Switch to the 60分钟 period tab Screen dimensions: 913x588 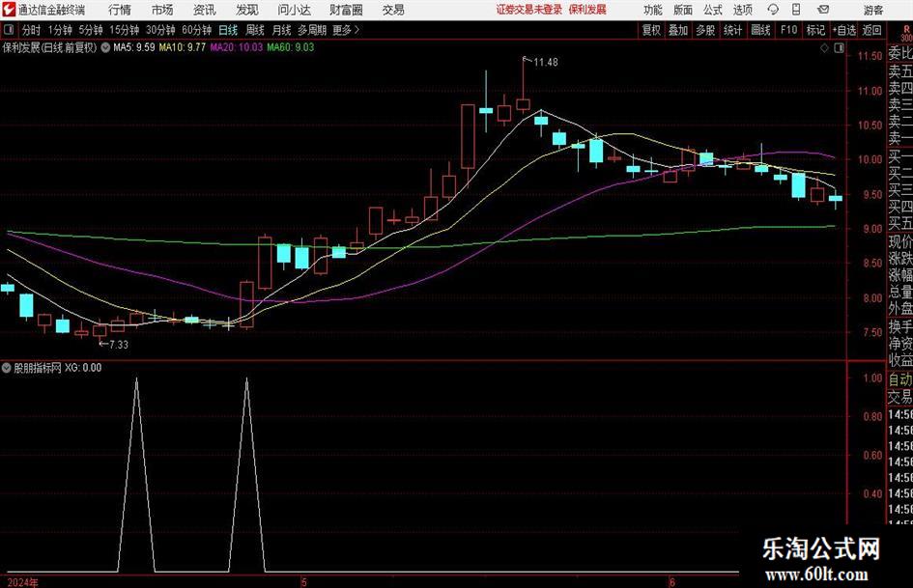click(196, 30)
